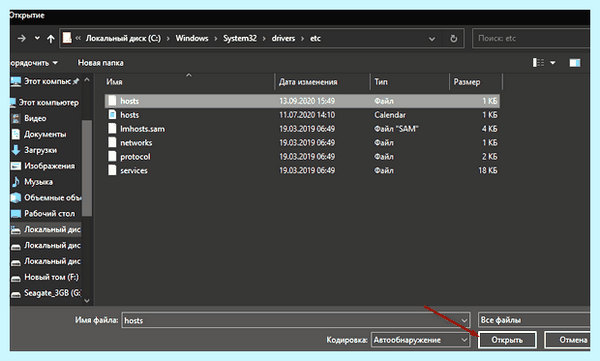Open Этот компьютер in sidebar tree
Viewport: 600px width, 361px height.
(x=45, y=103)
